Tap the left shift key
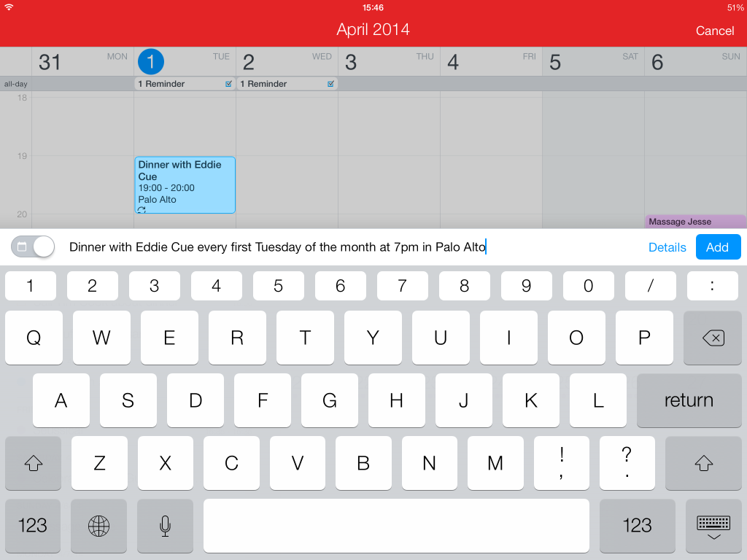The image size is (747, 560). (33, 463)
